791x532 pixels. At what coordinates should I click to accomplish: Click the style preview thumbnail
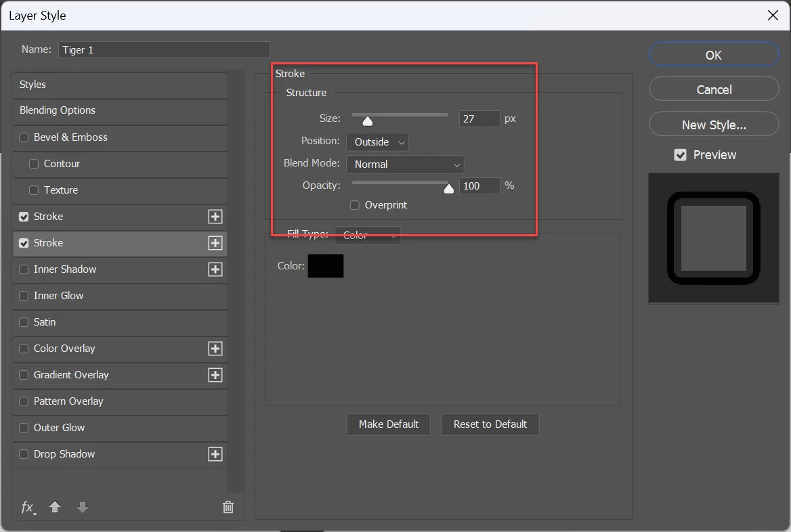pos(714,238)
